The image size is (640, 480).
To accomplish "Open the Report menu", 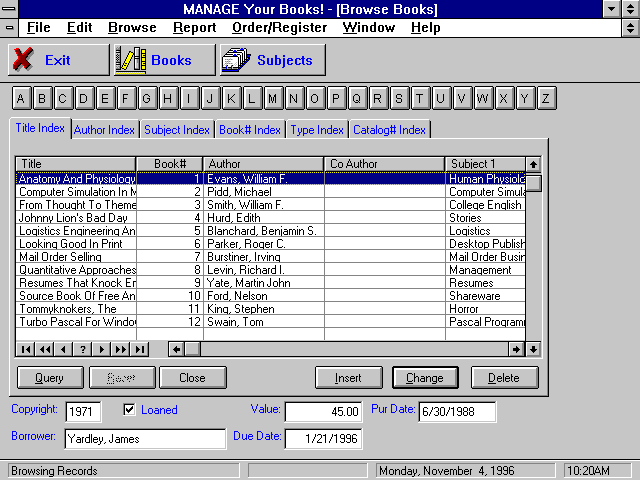I will pyautogui.click(x=194, y=28).
